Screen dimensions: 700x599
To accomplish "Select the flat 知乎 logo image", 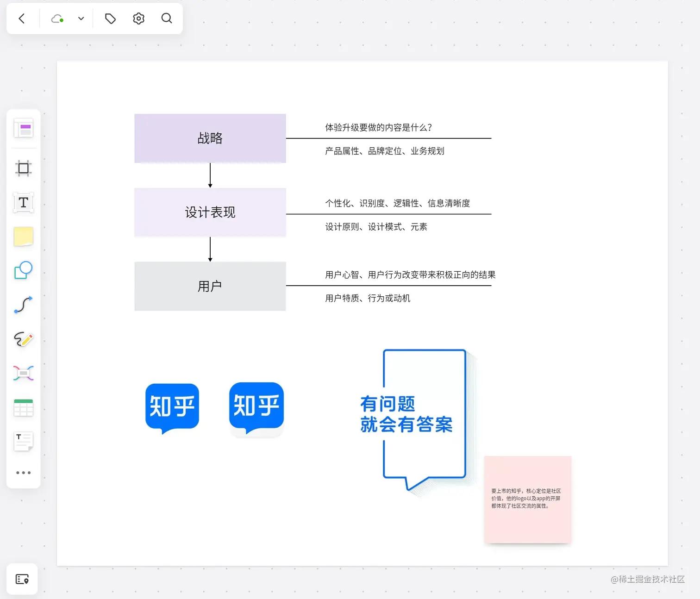I will (x=172, y=409).
